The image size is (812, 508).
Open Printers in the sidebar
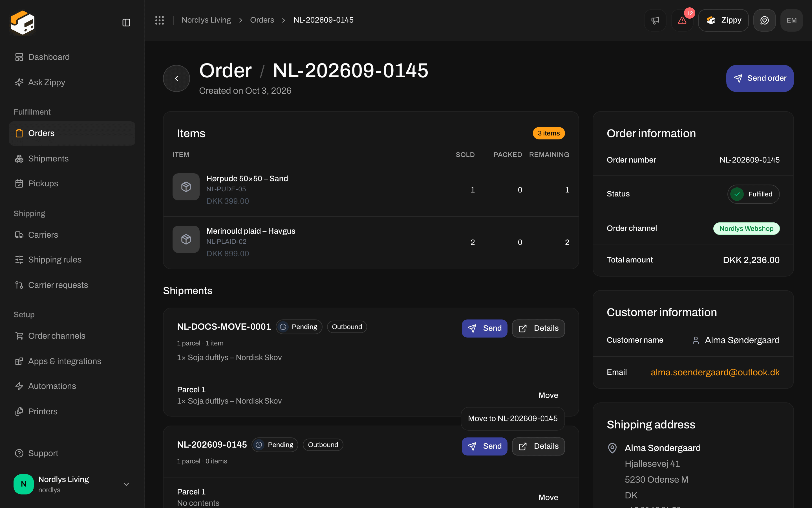72,411
